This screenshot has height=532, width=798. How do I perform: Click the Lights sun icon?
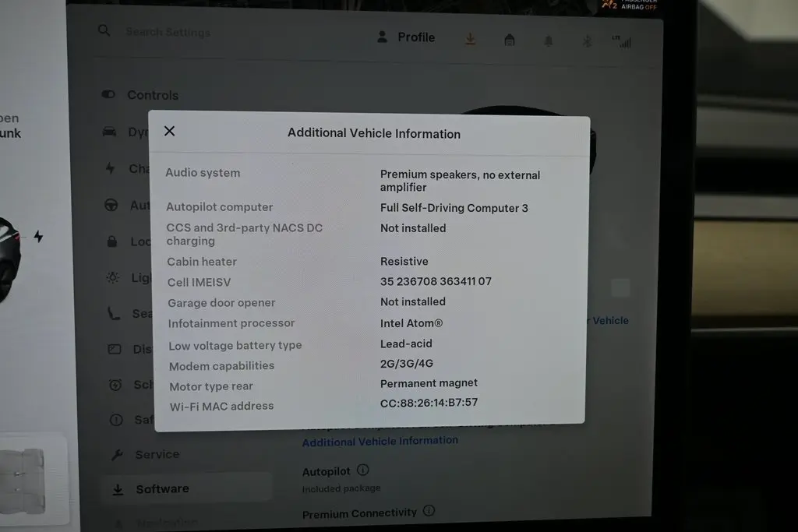113,277
